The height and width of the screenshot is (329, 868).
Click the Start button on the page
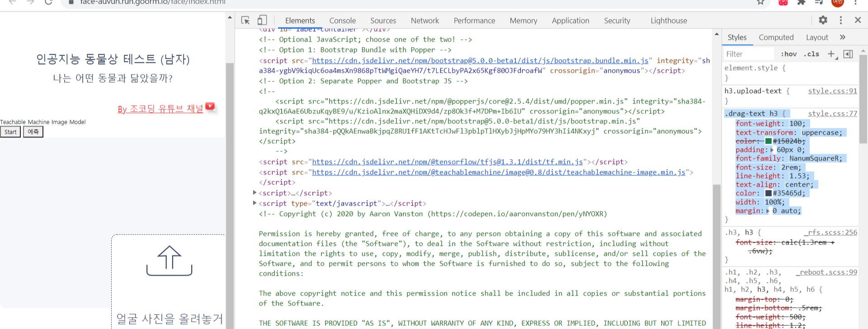pyautogui.click(x=10, y=132)
